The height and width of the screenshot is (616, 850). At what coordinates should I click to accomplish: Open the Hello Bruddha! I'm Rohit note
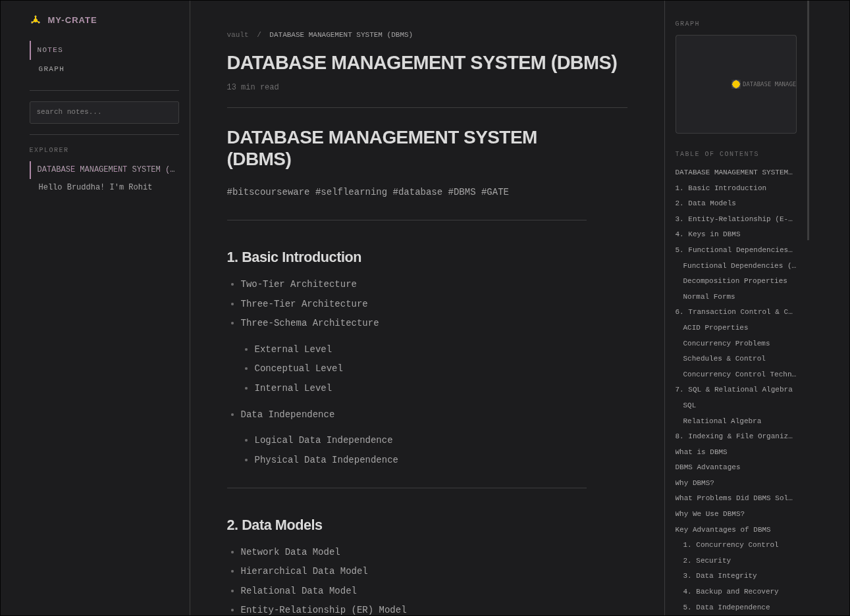95,188
